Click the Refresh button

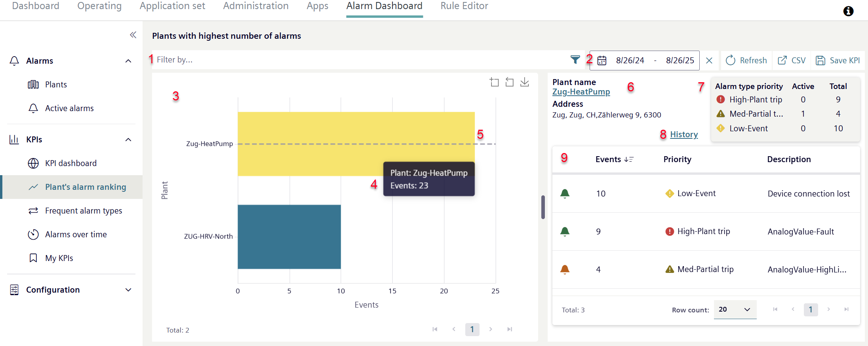746,61
